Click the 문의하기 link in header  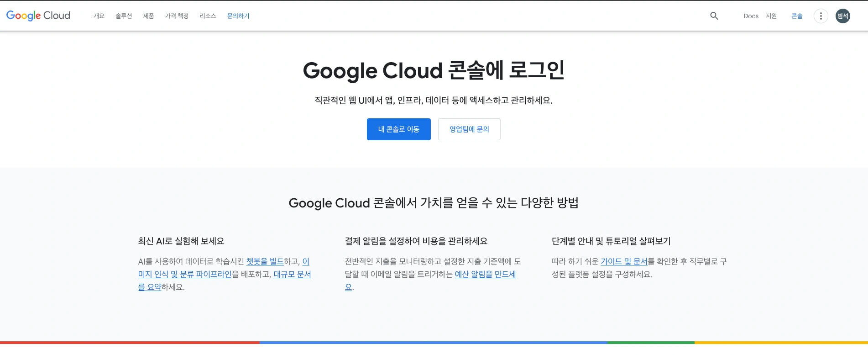click(x=238, y=16)
